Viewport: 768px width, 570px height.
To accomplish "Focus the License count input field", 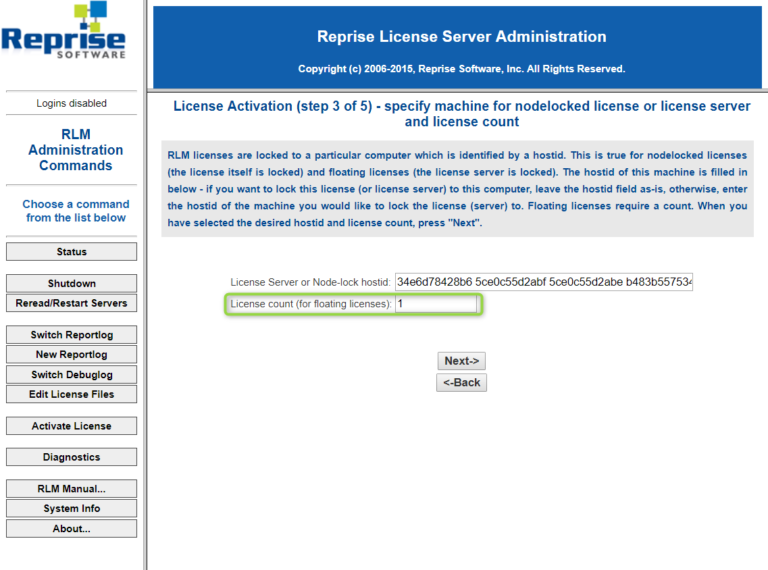I will click(x=436, y=304).
